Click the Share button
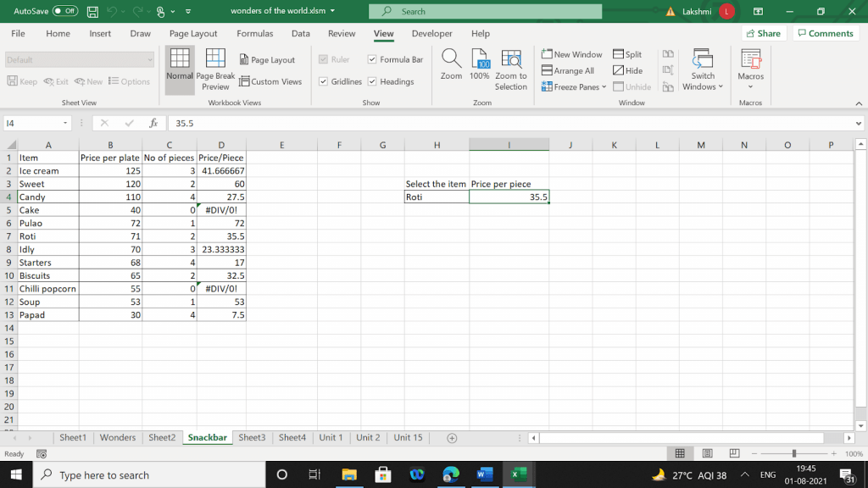The height and width of the screenshot is (488, 868). (x=763, y=34)
